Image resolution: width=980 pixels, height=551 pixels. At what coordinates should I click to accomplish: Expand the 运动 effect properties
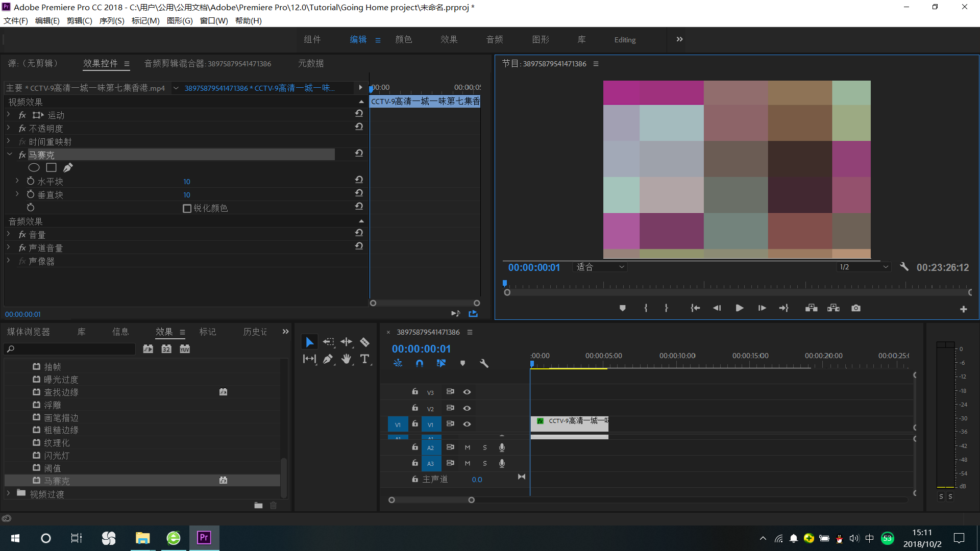[9, 114]
